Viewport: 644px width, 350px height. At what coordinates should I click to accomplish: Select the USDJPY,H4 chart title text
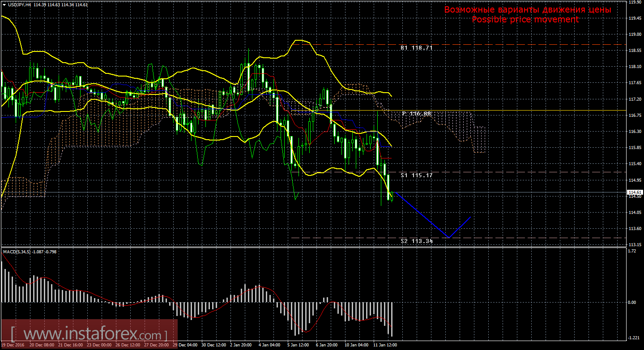click(19, 4)
